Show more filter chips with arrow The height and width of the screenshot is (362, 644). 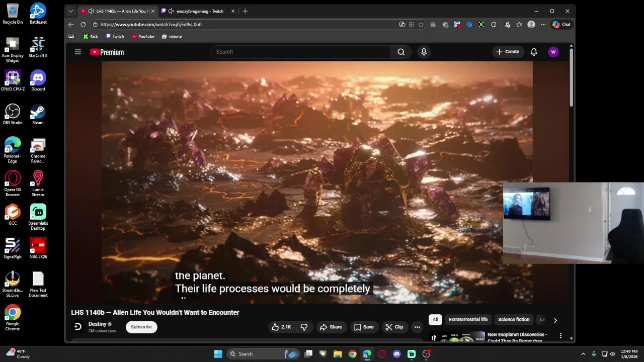555,320
